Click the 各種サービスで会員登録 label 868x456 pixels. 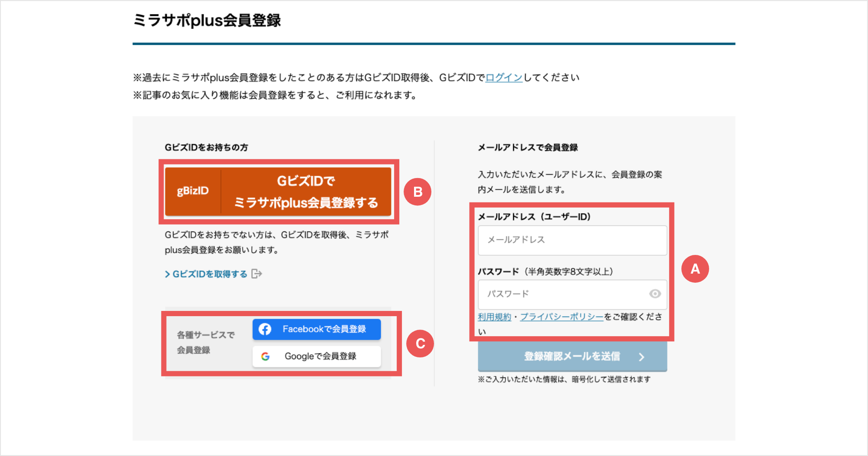[205, 343]
